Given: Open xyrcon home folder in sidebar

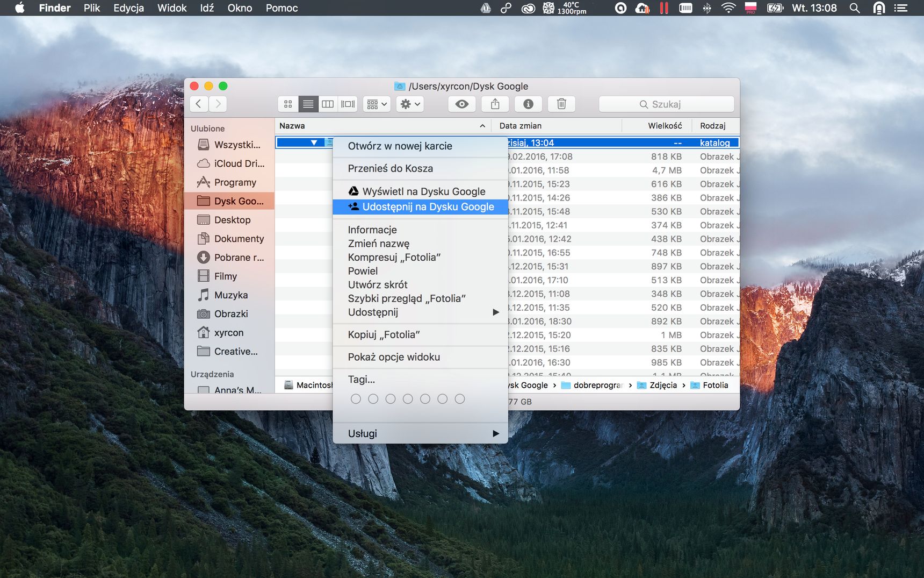Looking at the screenshot, I should (x=229, y=333).
